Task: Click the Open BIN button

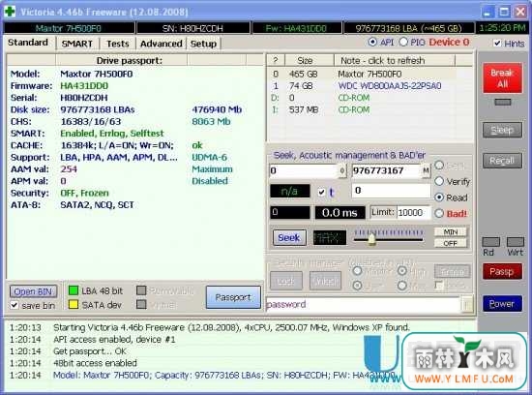Action: click(33, 291)
